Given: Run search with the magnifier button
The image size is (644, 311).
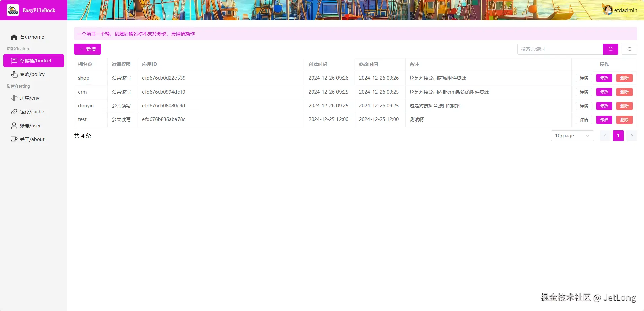Looking at the screenshot, I should coord(611,49).
